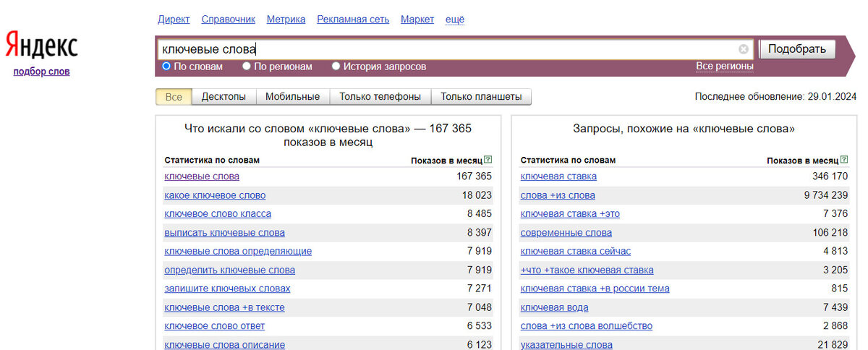
Task: Open the 'Маркет' top menu link
Action: point(417,20)
